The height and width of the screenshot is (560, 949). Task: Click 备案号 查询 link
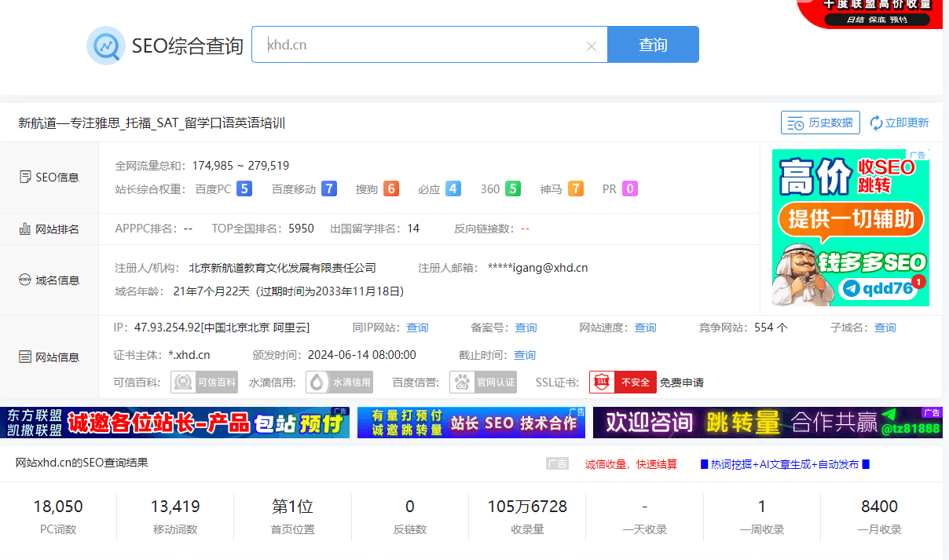coord(526,328)
